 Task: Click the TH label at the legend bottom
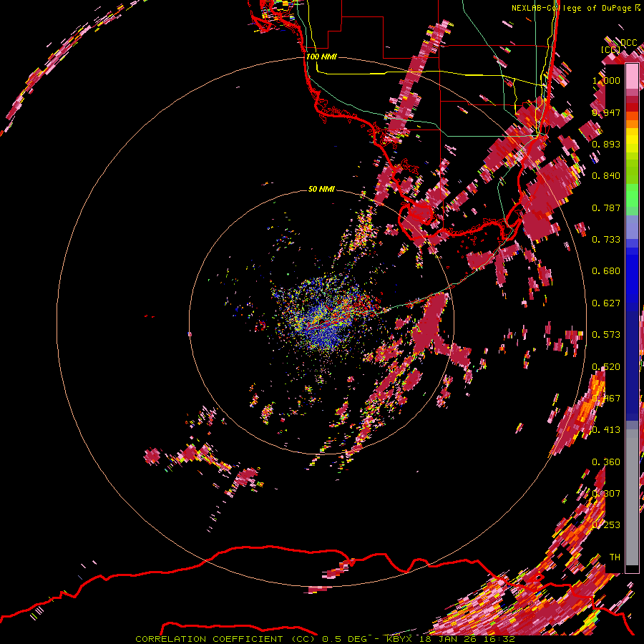point(615,557)
